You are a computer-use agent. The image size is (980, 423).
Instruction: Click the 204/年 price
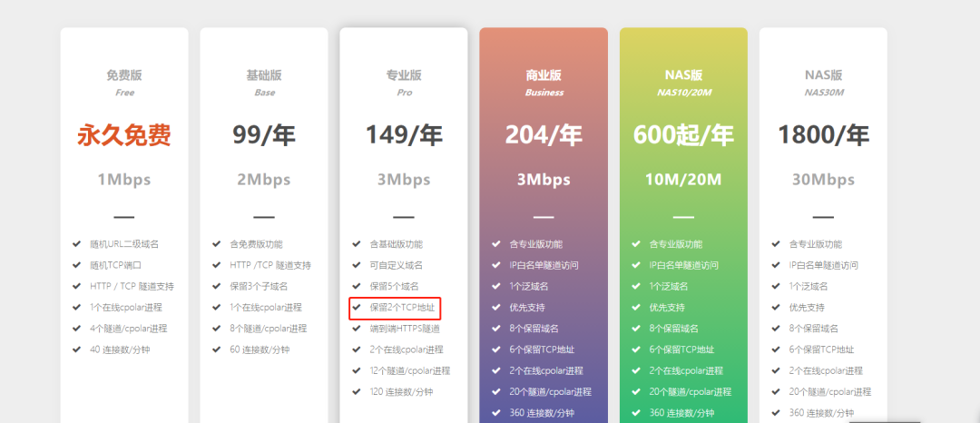click(x=544, y=135)
